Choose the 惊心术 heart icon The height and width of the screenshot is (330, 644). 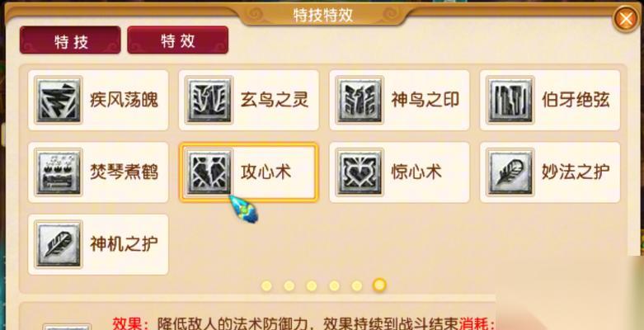(x=360, y=172)
